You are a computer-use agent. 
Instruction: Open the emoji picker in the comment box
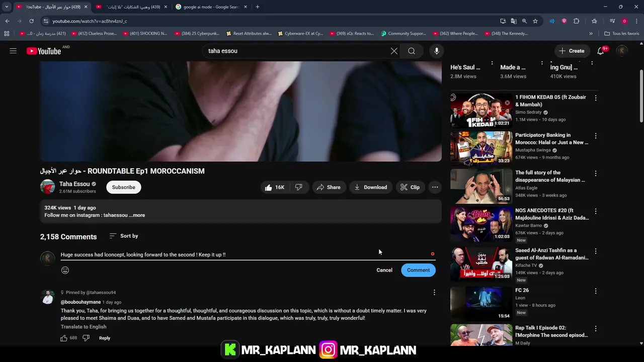tap(65, 270)
